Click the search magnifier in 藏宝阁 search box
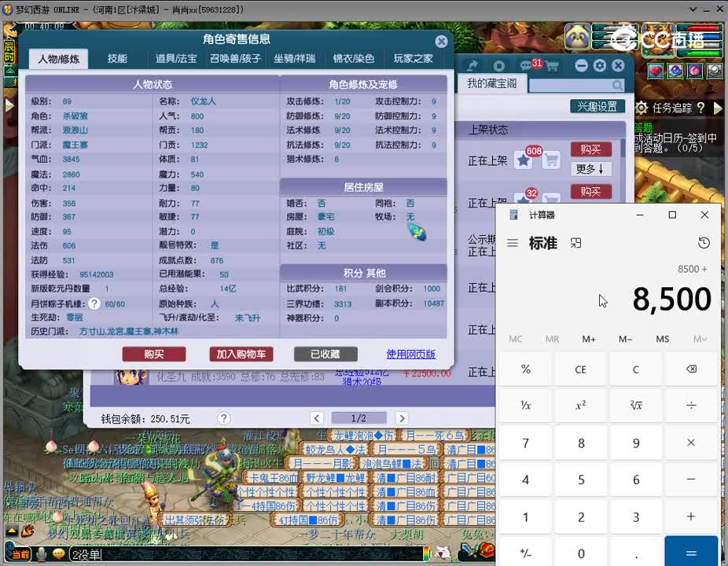728x566 pixels. (x=616, y=85)
